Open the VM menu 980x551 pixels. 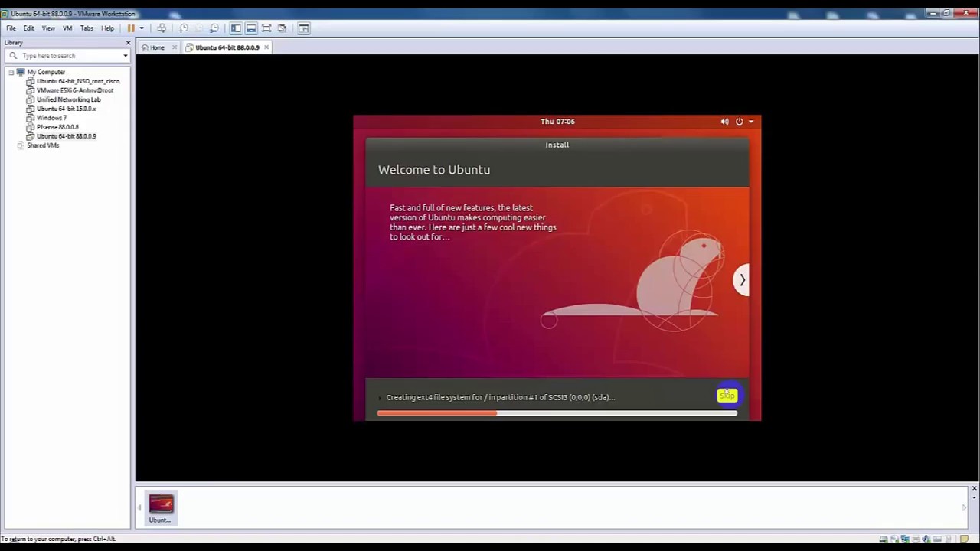(67, 28)
